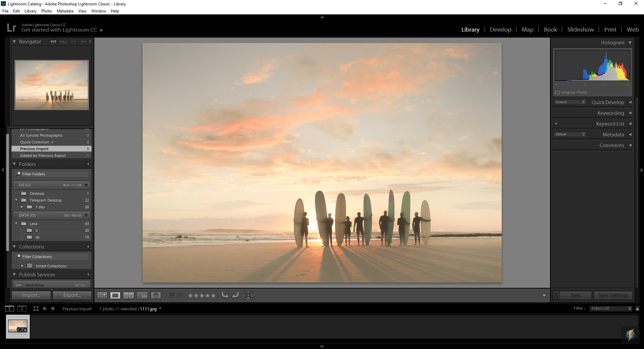The height and width of the screenshot is (349, 644).
Task: Click the Sync button
Action: (576, 295)
